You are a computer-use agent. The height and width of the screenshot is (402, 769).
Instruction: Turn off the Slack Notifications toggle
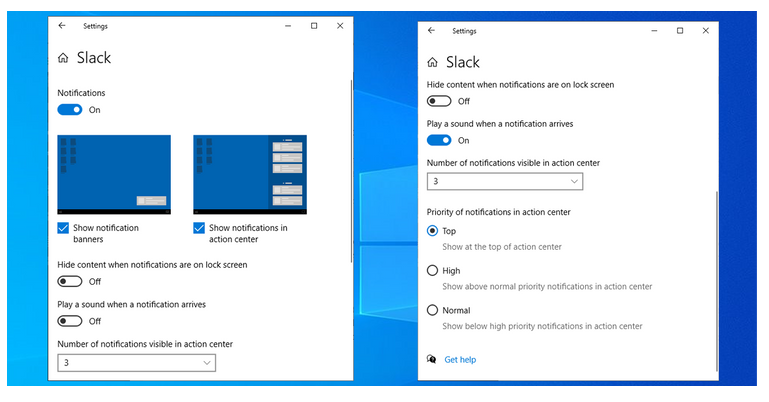(x=70, y=110)
